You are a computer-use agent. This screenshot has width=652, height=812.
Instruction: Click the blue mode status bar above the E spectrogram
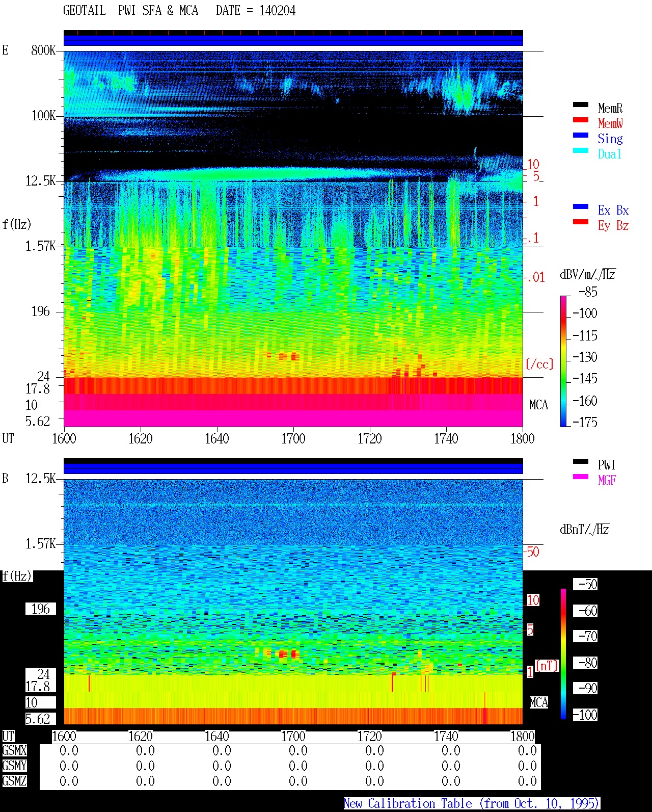(293, 40)
